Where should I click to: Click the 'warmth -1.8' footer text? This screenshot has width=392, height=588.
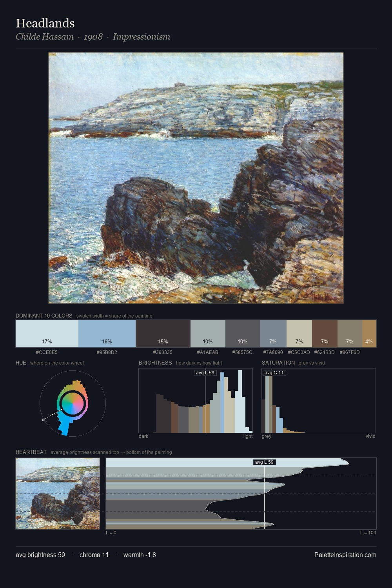tap(140, 555)
